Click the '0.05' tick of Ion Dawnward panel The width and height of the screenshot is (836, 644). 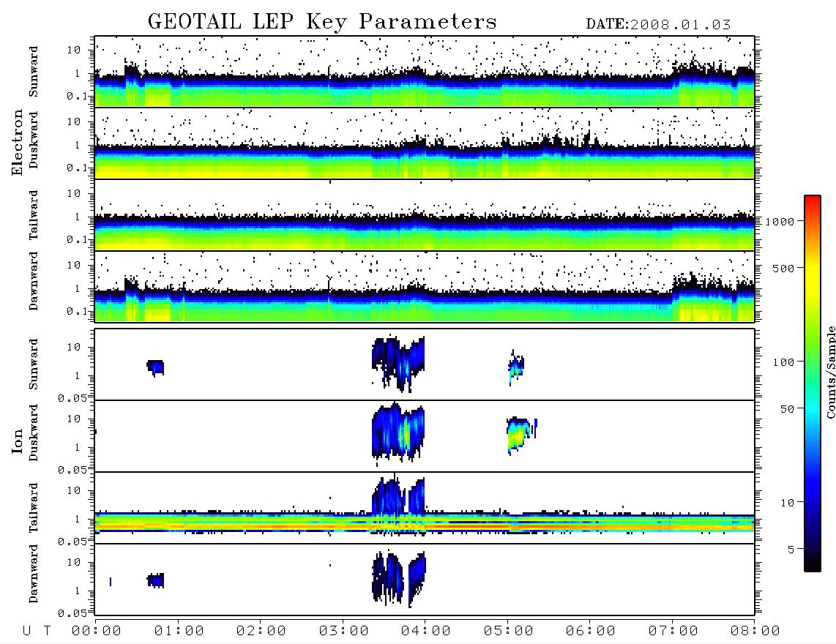coord(72,613)
